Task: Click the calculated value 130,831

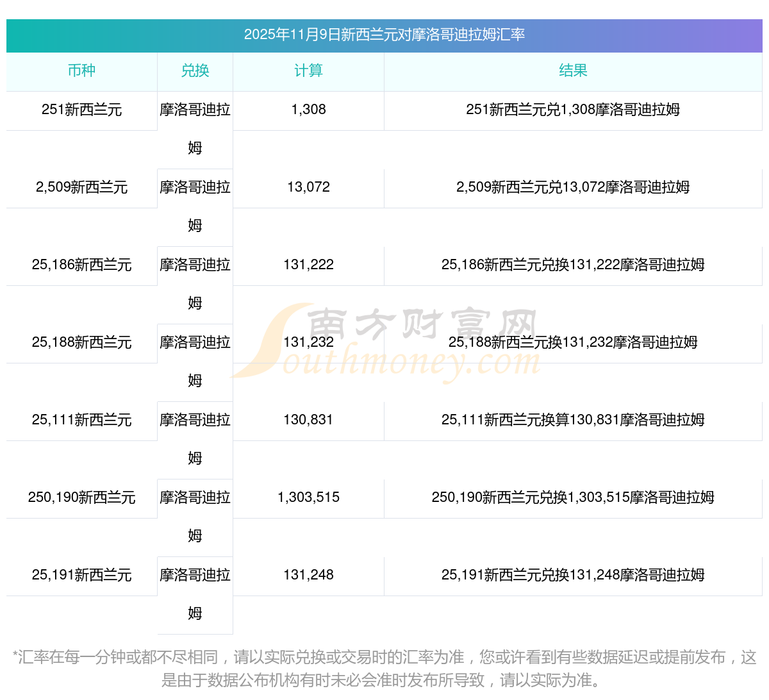Action: pyautogui.click(x=308, y=420)
